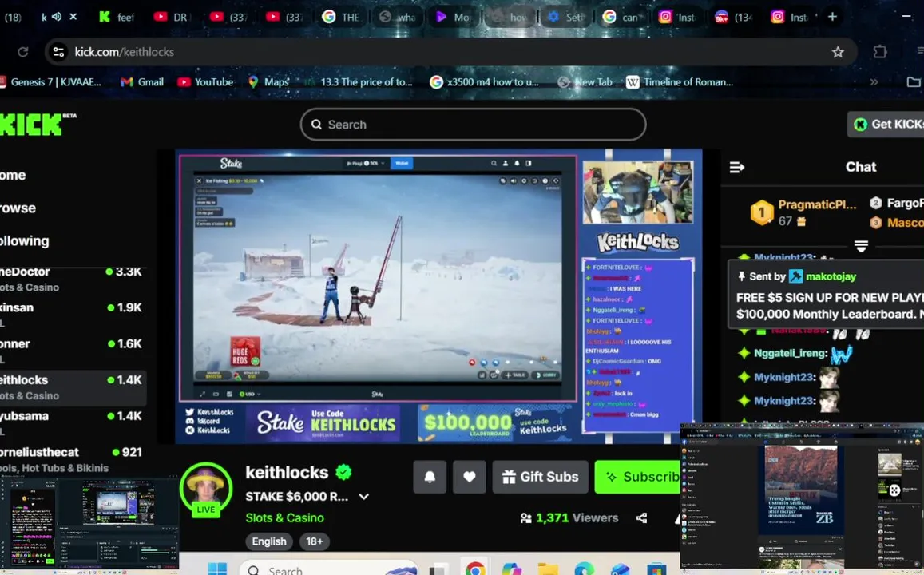The image size is (924, 575).
Task: Click the address bar URL kick.com/keithlocks
Action: (125, 52)
